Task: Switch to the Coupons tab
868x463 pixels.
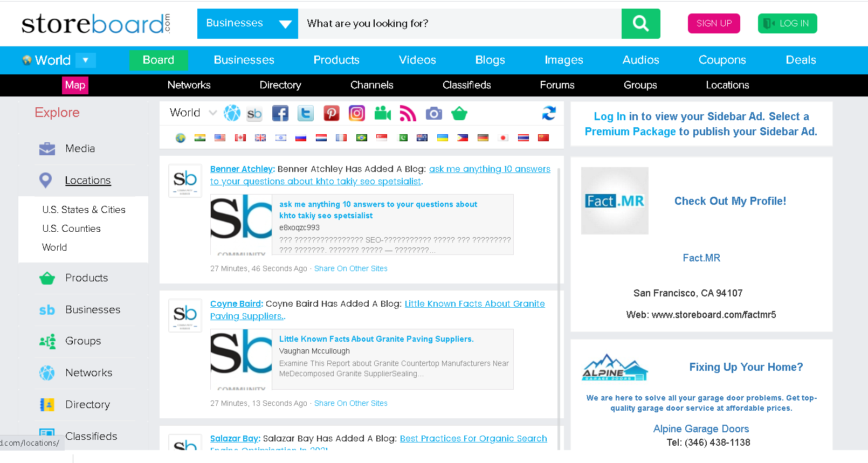Action: [722, 60]
